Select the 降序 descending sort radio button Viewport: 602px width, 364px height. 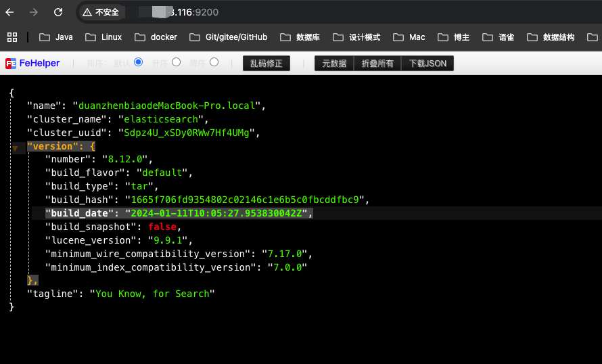214,62
